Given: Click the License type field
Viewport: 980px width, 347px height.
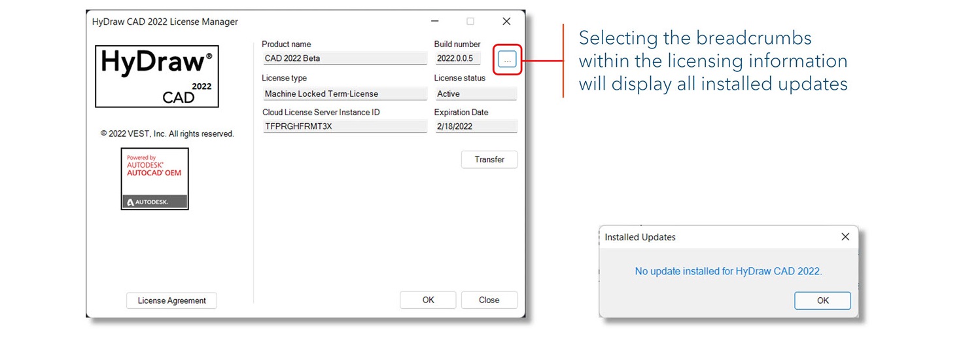Looking at the screenshot, I should click(344, 94).
